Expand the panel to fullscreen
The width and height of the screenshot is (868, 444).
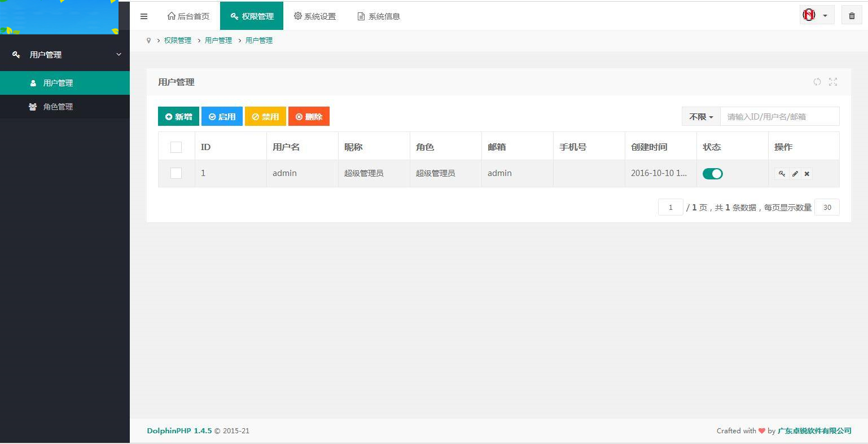833,82
